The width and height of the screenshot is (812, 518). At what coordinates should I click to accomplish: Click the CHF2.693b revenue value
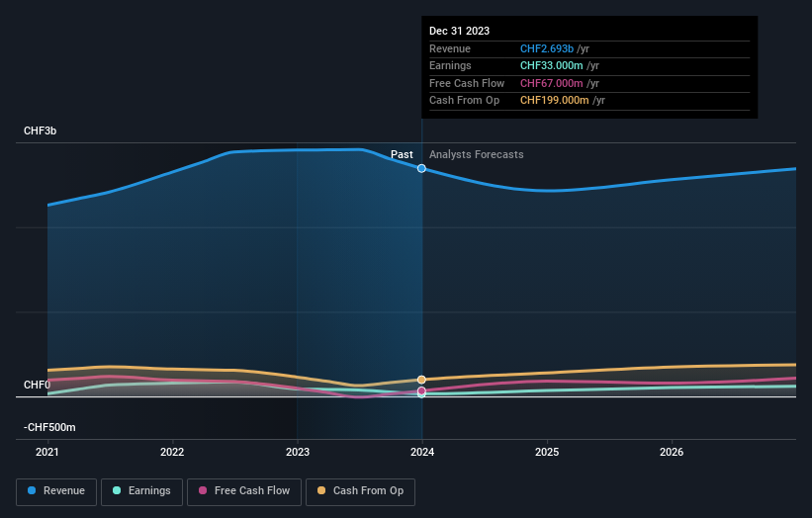[x=546, y=48]
